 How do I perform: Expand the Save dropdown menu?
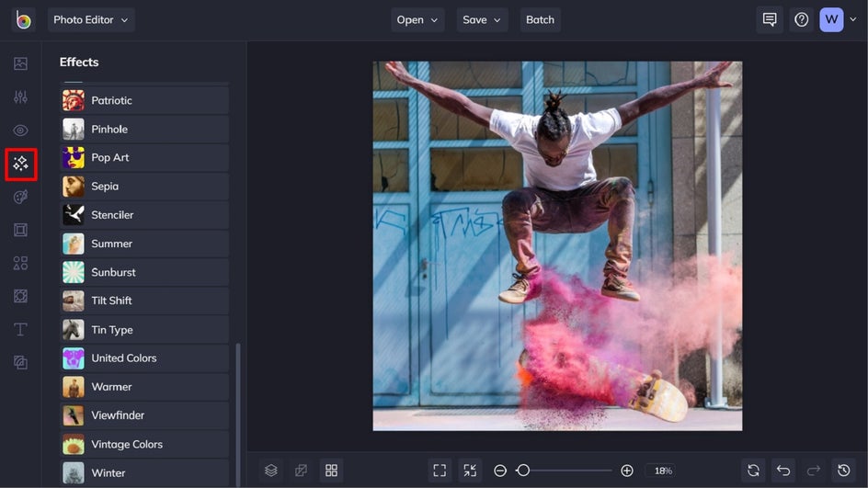coord(482,19)
